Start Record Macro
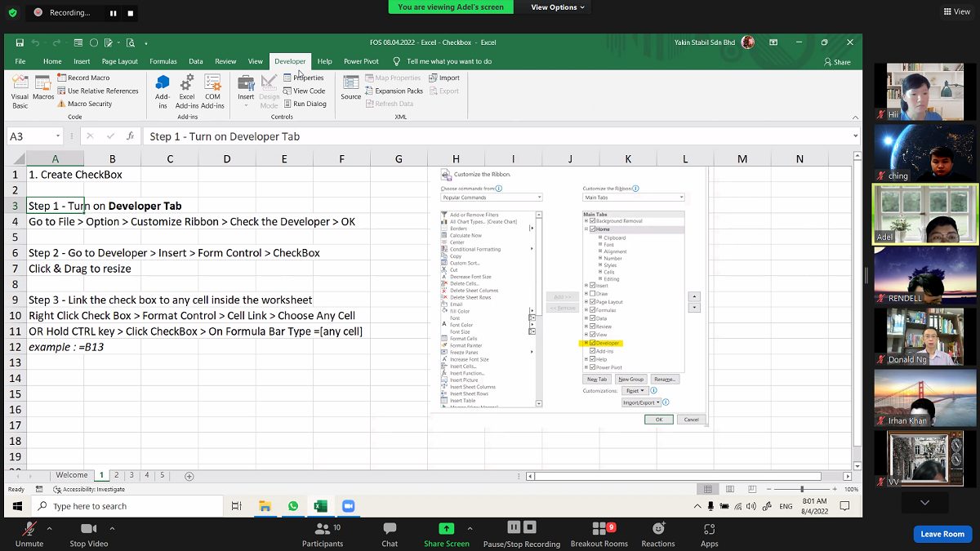980x551 pixels. coord(83,78)
